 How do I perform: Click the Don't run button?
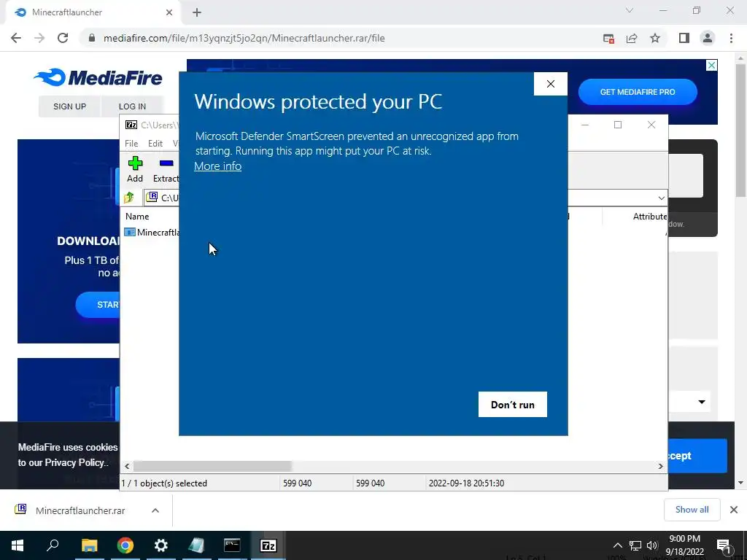click(513, 404)
